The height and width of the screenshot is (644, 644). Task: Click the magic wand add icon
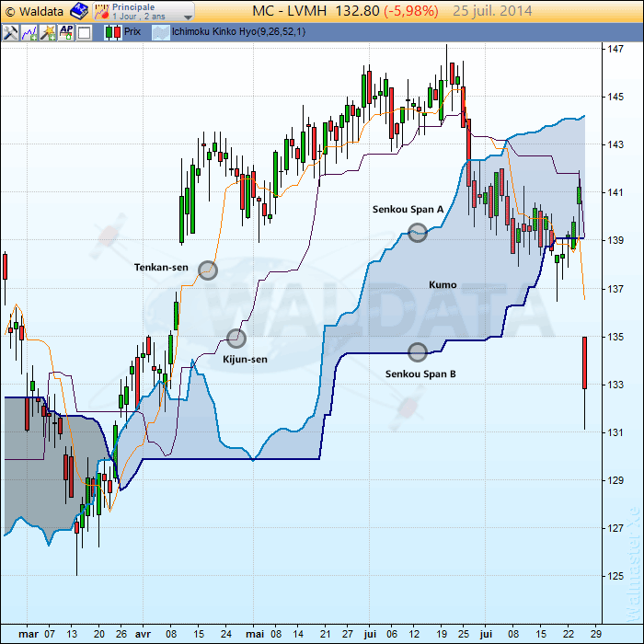pyautogui.click(x=48, y=32)
